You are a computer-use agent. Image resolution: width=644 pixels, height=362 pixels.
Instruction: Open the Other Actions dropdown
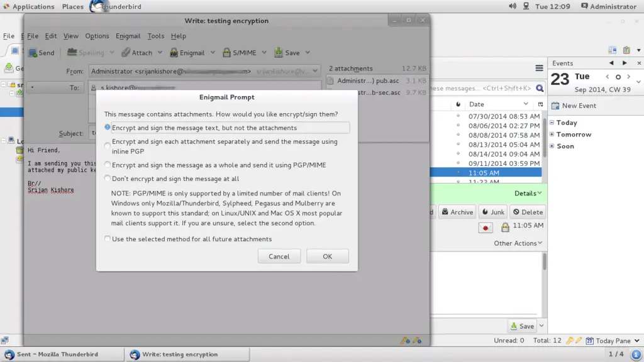pyautogui.click(x=518, y=243)
